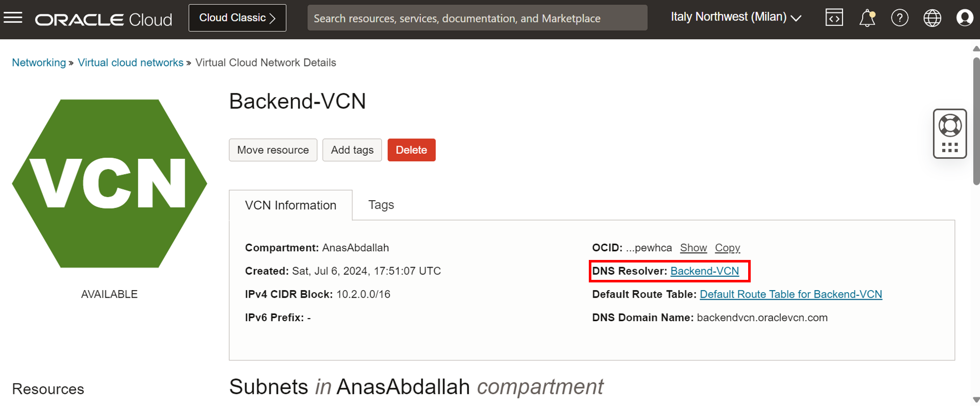Viewport: 980px width, 406px height.
Task: Click the page vertical scrollbar thumb
Action: (976, 121)
